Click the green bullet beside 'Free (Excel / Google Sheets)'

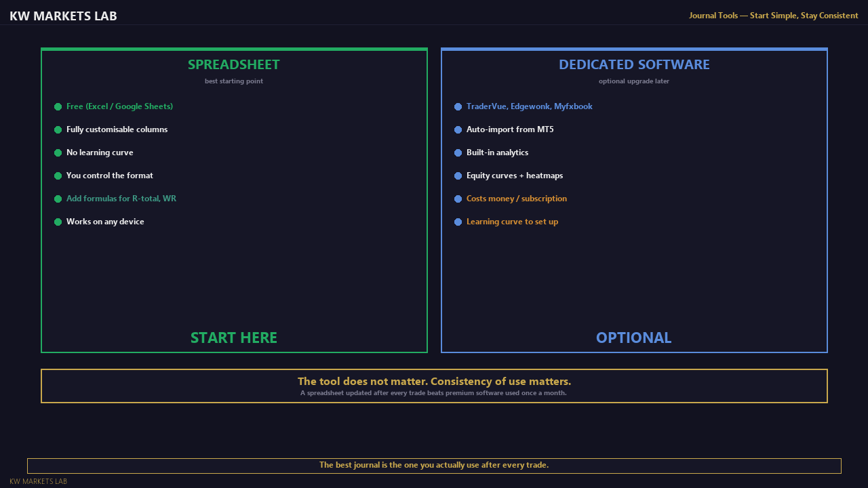[x=58, y=106]
